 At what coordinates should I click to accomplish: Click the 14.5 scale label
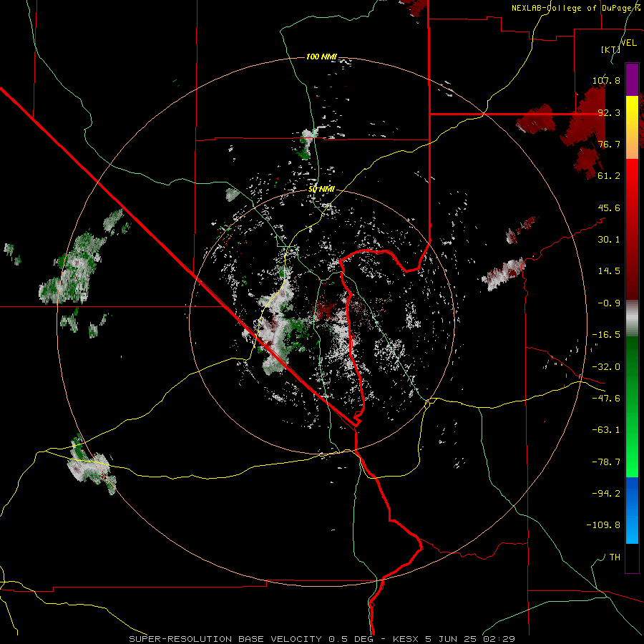(x=609, y=271)
